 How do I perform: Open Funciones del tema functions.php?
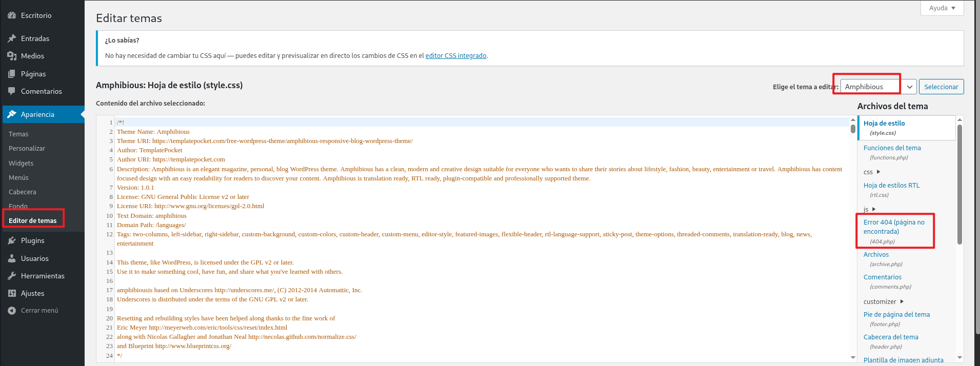coord(892,152)
